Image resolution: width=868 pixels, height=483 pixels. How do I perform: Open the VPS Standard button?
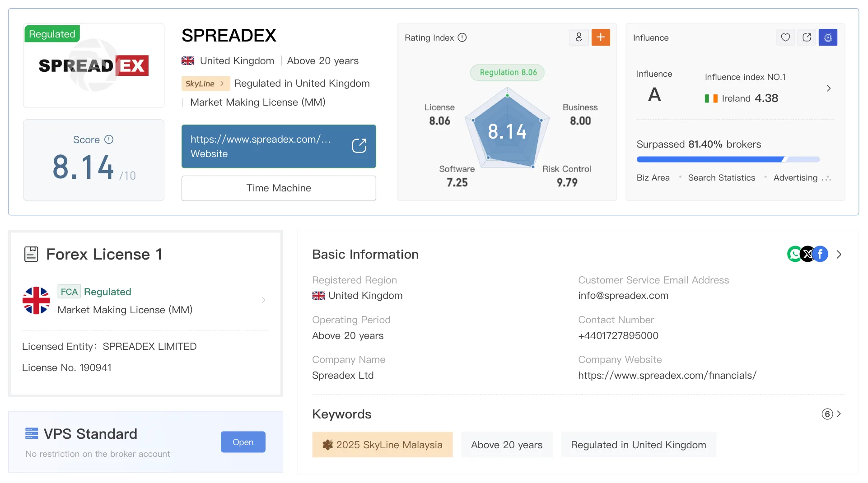pos(243,442)
